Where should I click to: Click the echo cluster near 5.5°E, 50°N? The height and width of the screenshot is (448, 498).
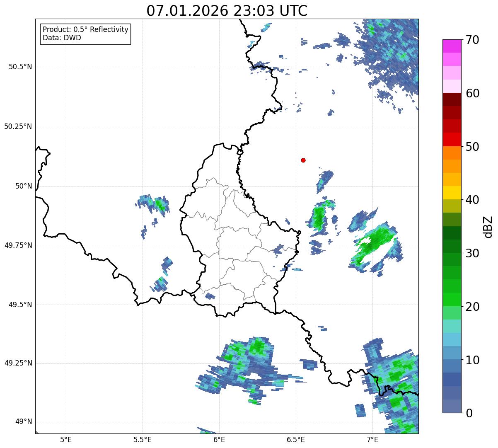153,204
